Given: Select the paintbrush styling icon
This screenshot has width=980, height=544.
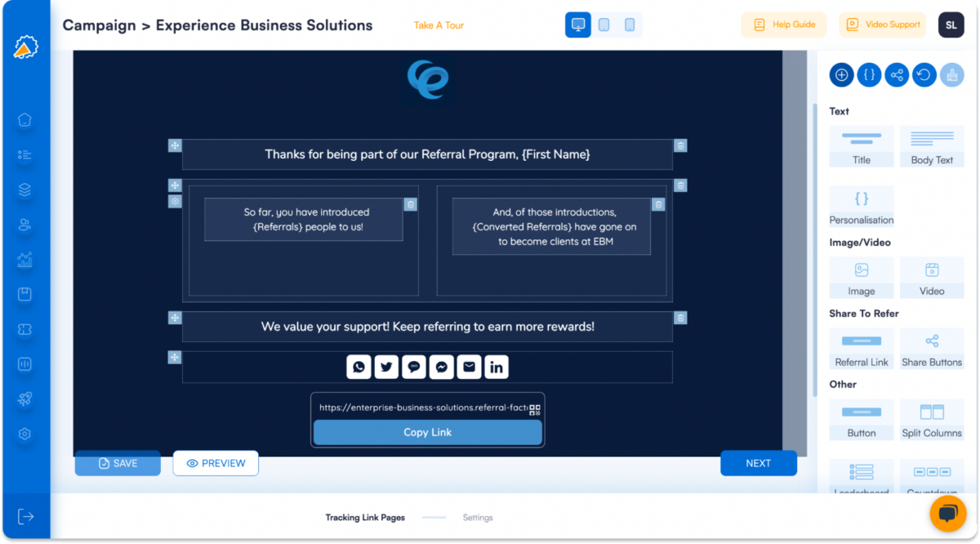Looking at the screenshot, I should [952, 74].
